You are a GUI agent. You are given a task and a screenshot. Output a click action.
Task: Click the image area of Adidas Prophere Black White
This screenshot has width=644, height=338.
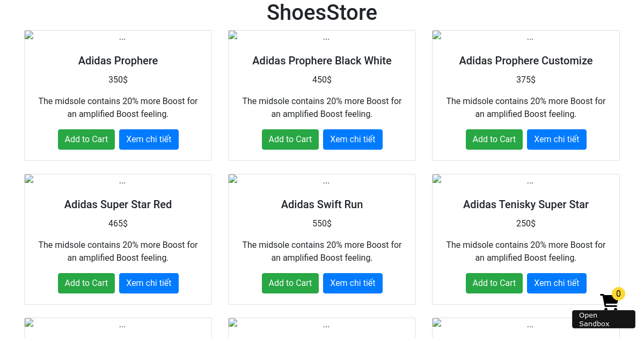click(x=322, y=36)
